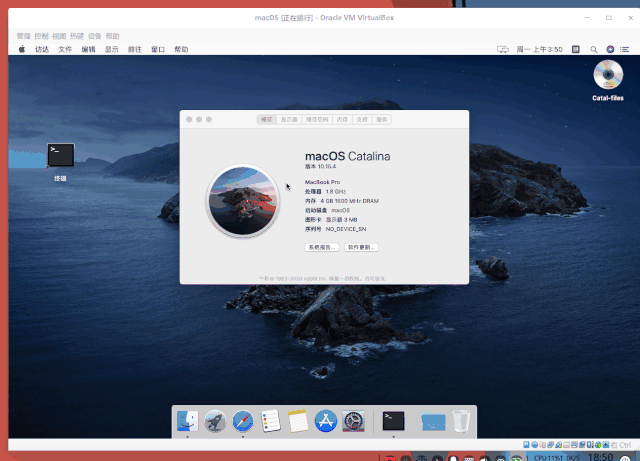Open Terminal from the Dock

(393, 421)
